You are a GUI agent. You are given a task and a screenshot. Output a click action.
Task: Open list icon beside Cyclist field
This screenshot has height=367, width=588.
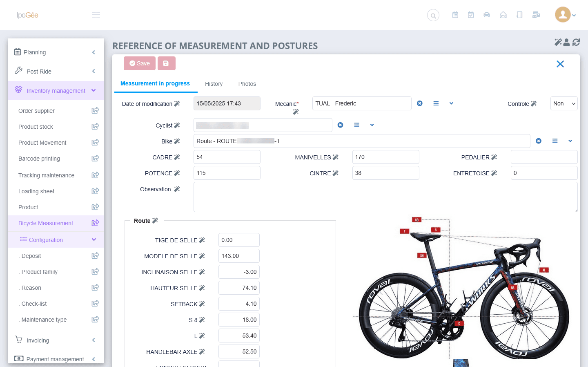click(x=356, y=125)
